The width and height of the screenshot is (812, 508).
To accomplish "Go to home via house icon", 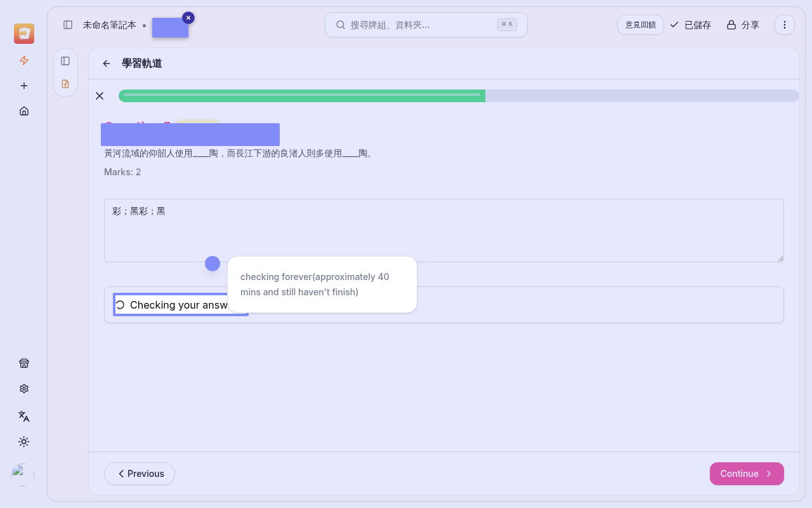I will (24, 111).
